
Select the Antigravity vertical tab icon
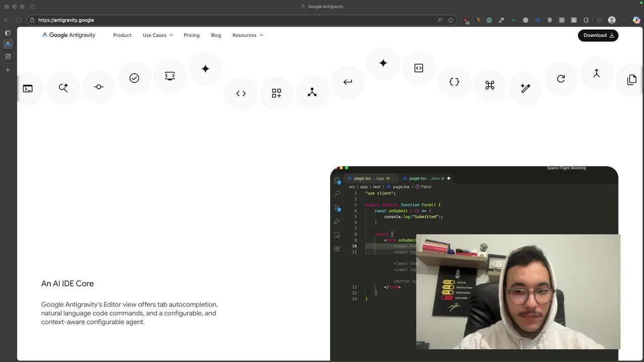(8, 44)
